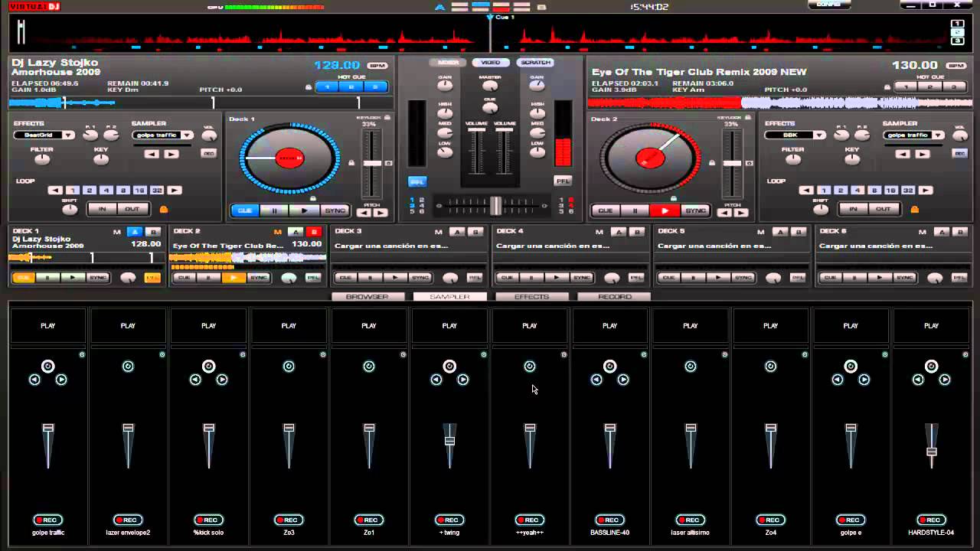Set Deck 1 loop length to 4 beats

tap(106, 190)
